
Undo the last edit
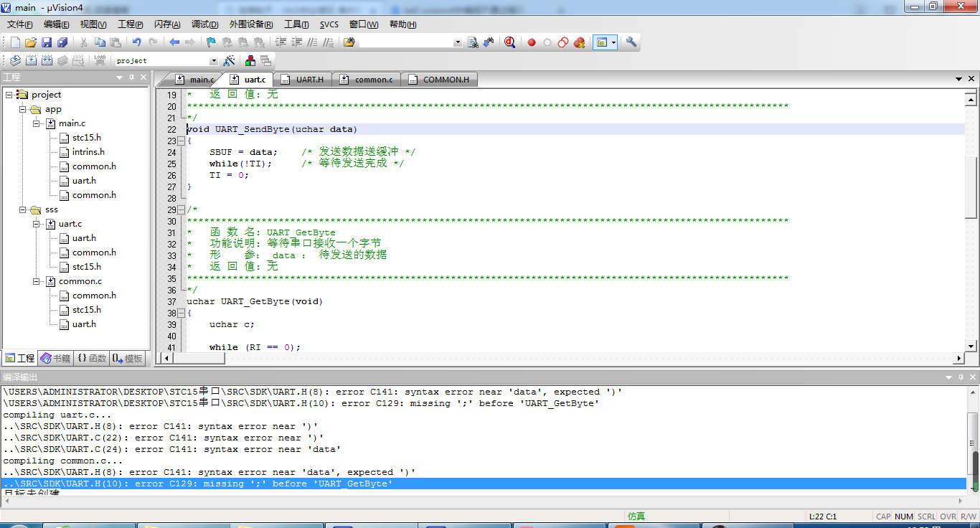137,43
